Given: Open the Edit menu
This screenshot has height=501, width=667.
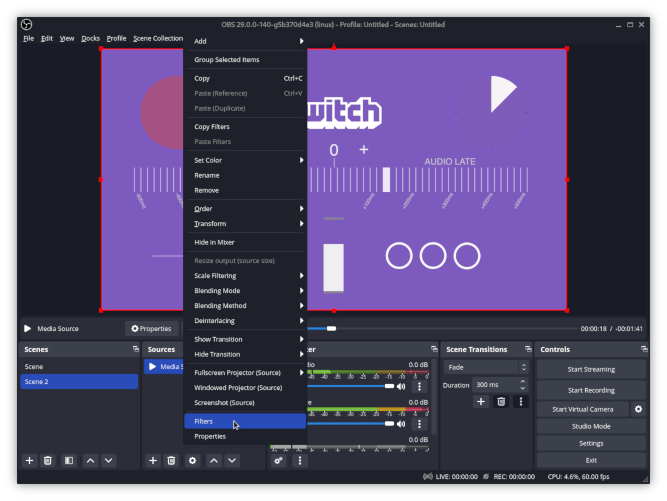Looking at the screenshot, I should (46, 38).
